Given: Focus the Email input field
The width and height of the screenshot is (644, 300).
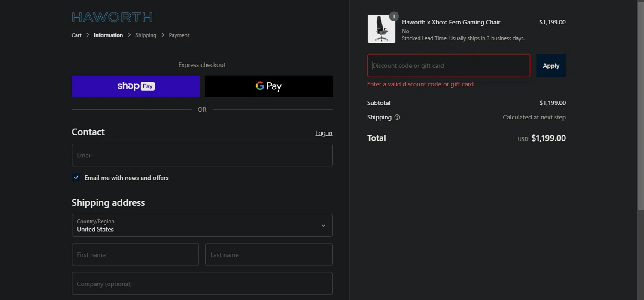Looking at the screenshot, I should 202,155.
